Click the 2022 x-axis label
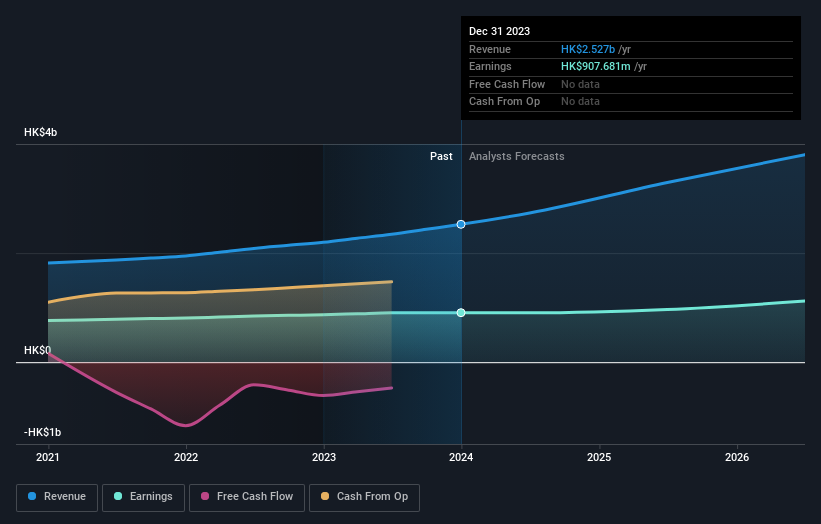This screenshot has height=524, width=821. point(186,457)
